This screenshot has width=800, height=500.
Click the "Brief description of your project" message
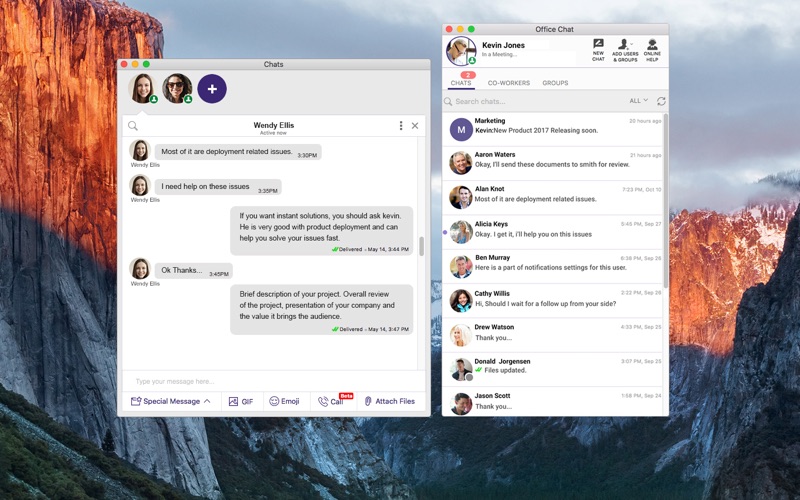pos(321,310)
